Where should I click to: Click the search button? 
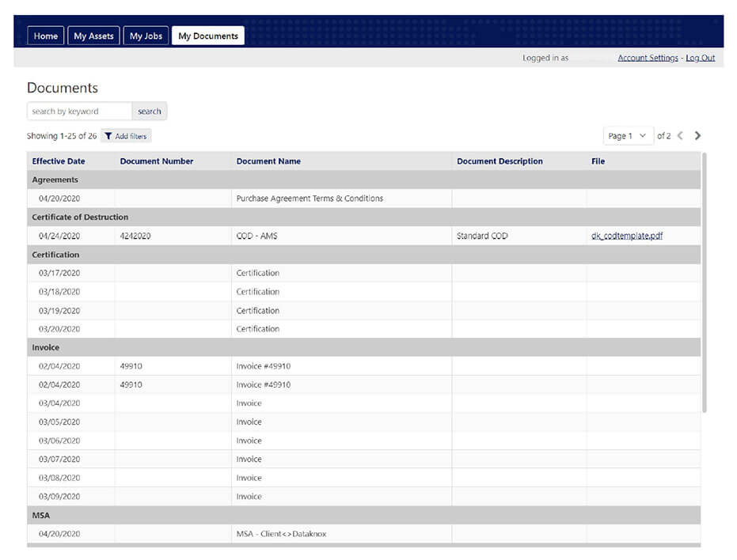(150, 112)
